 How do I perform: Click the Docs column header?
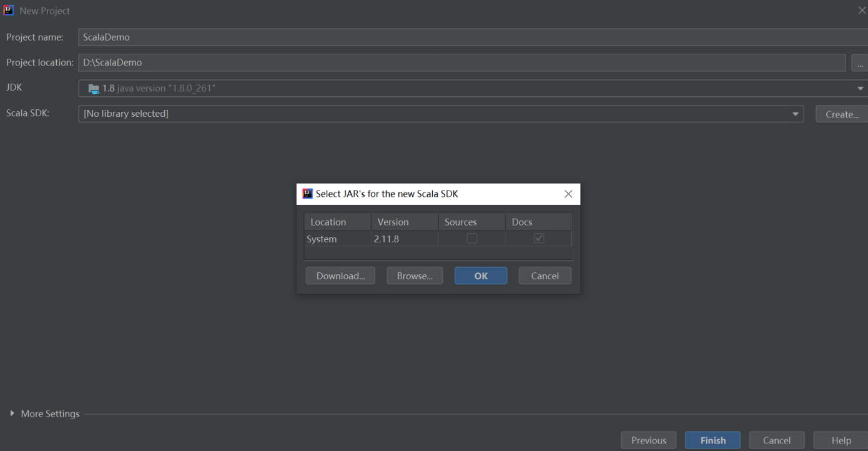click(x=538, y=222)
